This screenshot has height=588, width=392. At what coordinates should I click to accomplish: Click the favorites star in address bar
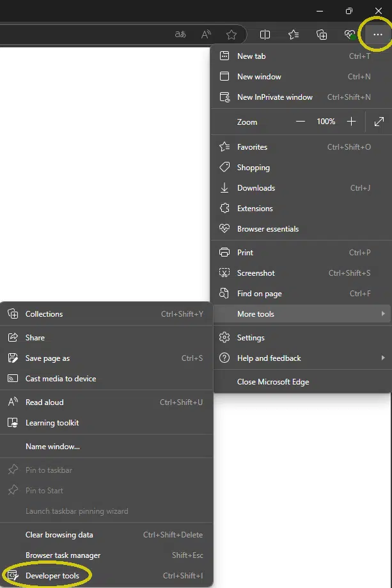231,35
